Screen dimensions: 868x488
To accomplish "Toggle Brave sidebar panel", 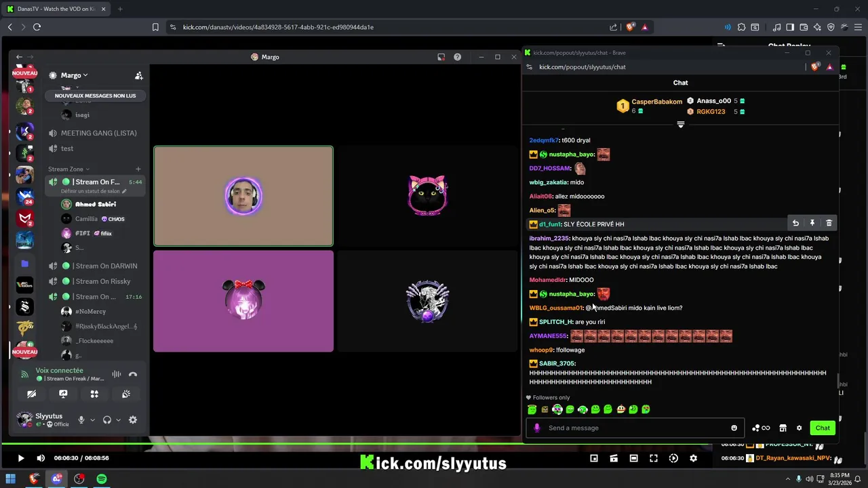I will click(x=791, y=27).
